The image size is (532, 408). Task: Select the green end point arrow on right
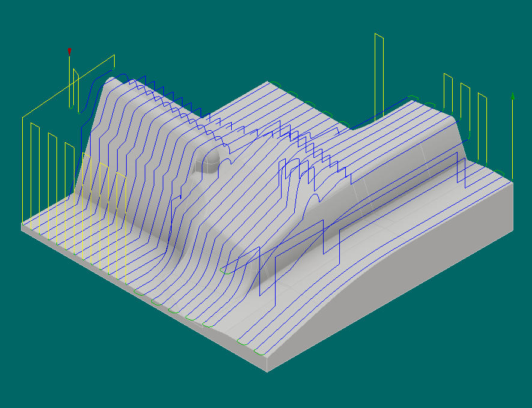[x=512, y=95]
